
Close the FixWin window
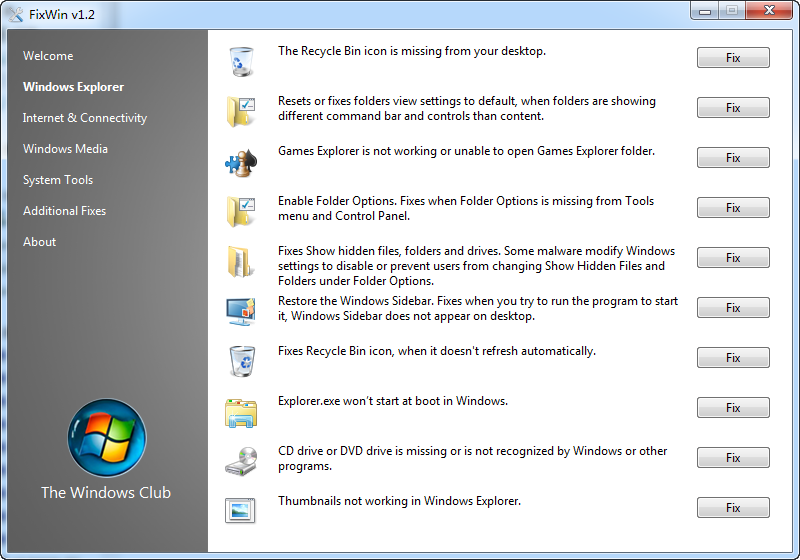(x=769, y=11)
